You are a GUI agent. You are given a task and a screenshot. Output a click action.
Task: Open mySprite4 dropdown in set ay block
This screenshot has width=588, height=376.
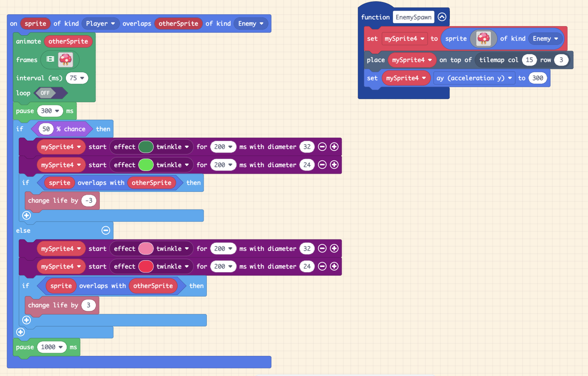[x=406, y=78]
